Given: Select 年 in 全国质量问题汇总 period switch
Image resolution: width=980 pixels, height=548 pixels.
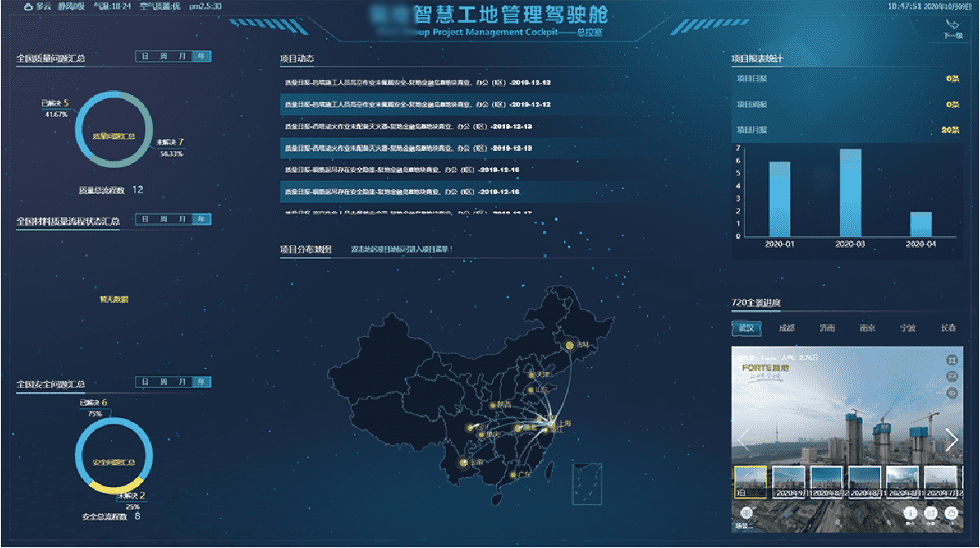Looking at the screenshot, I should pyautogui.click(x=201, y=57).
